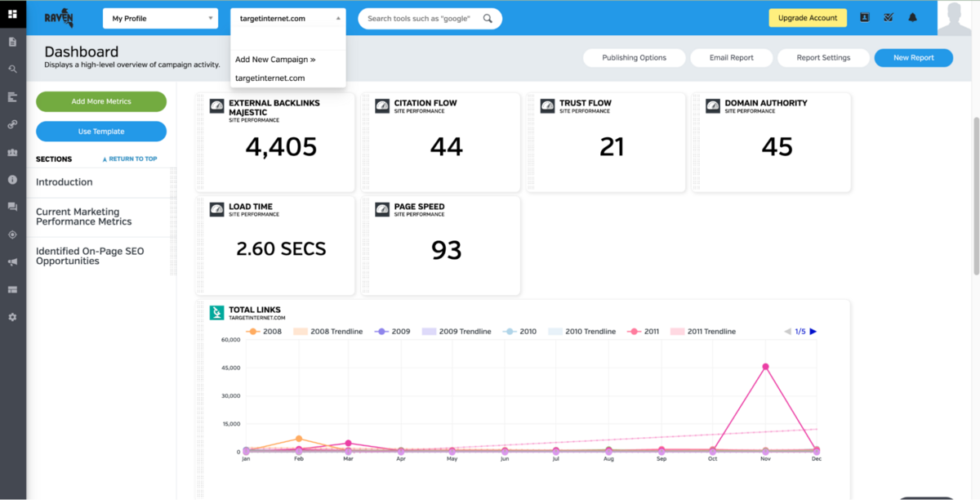
Task: Open the people group icon in sidebar
Action: pyautogui.click(x=12, y=152)
